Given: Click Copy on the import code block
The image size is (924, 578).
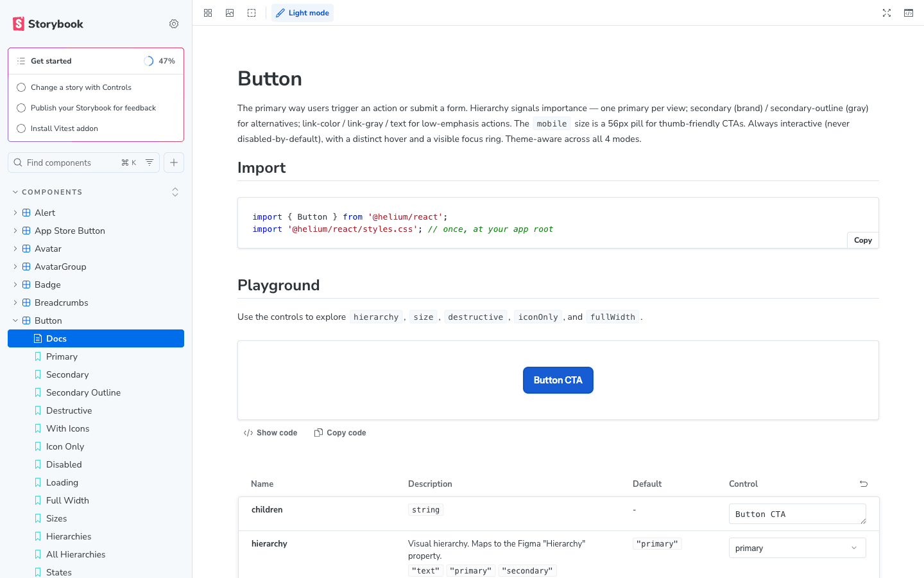Looking at the screenshot, I should [x=863, y=240].
